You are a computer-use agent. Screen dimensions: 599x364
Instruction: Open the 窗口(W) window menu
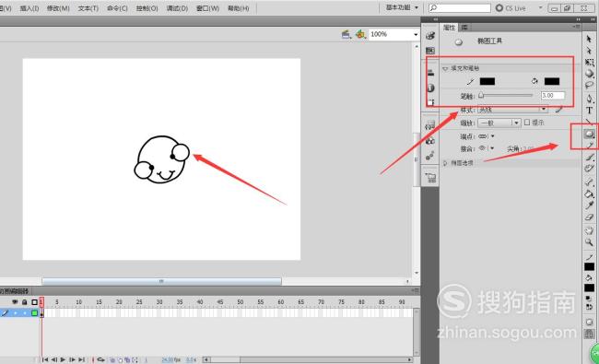pyautogui.click(x=207, y=8)
